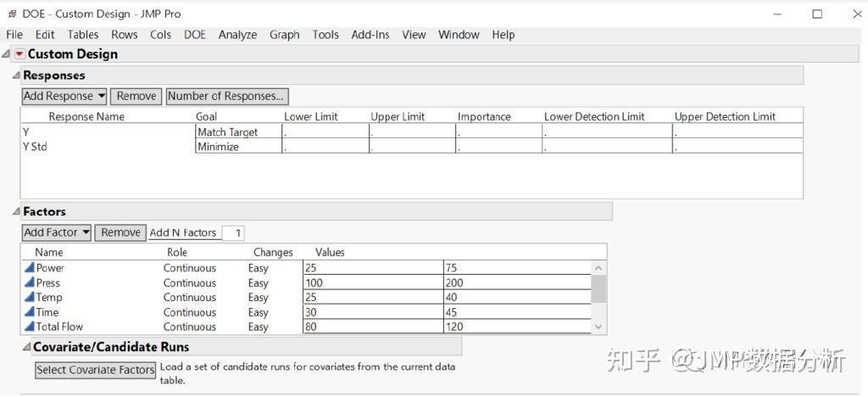
Task: Click the Press factor continuous icon
Action: 29,283
